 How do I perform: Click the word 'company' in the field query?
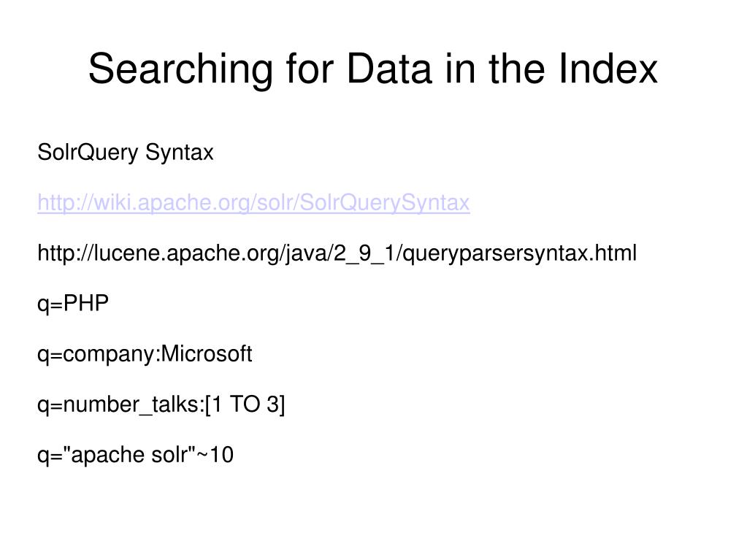[109, 355]
